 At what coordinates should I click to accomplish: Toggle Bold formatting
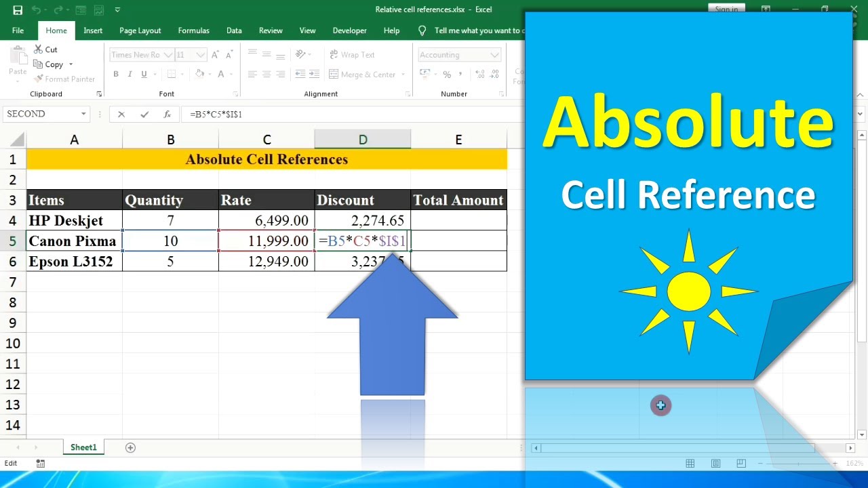pyautogui.click(x=116, y=75)
